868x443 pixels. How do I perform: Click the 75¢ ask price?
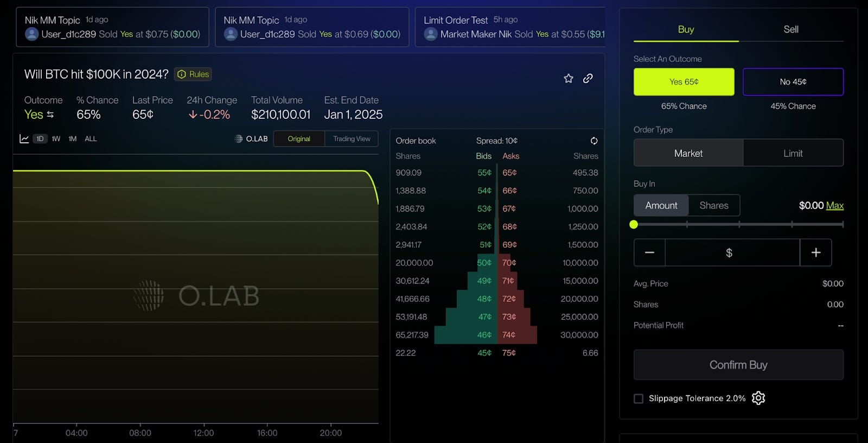pos(509,353)
